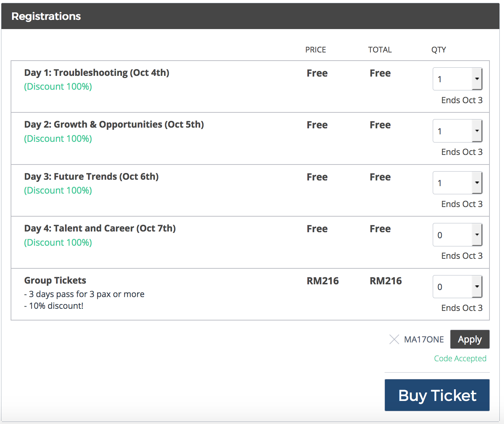The width and height of the screenshot is (504, 424).
Task: Click the Group Tickets title
Action: (x=55, y=280)
